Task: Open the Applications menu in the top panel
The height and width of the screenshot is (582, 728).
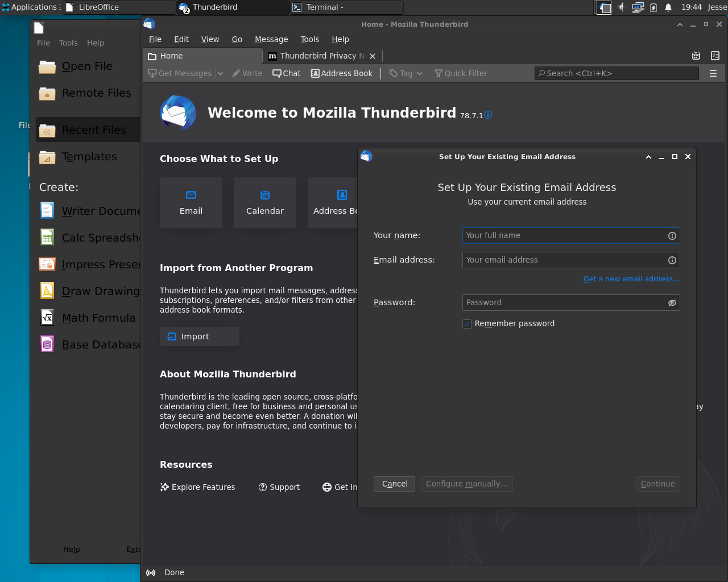Action: tap(30, 7)
